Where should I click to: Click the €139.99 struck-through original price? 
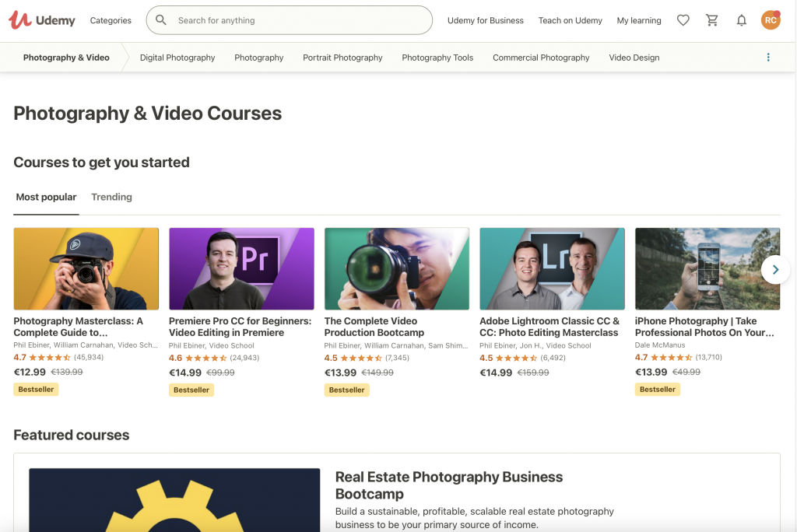pyautogui.click(x=67, y=372)
